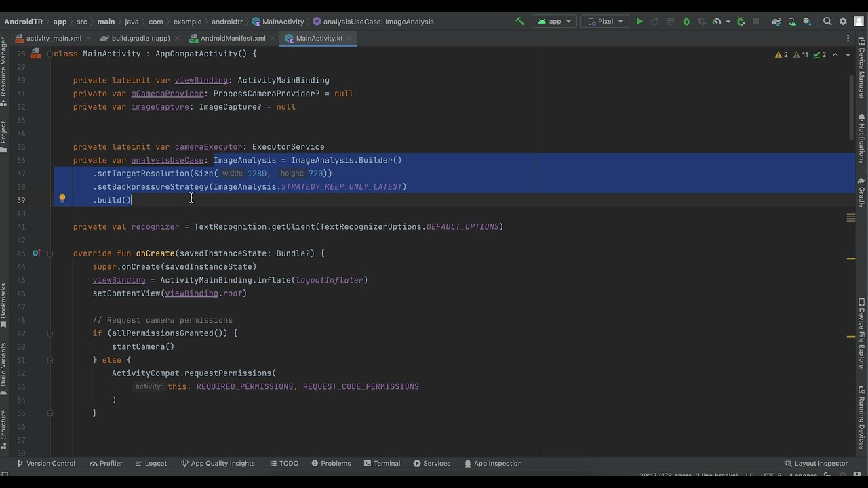Click the androidtr package breadcrumb
This screenshot has height=488, width=868.
[226, 21]
